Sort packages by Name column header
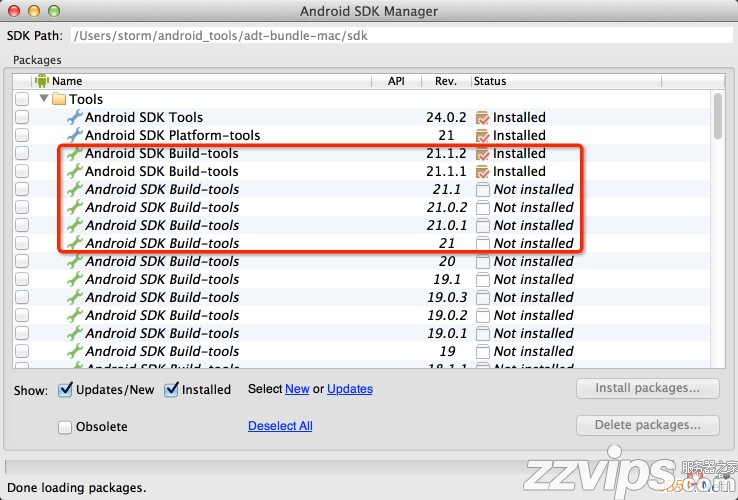 point(202,81)
